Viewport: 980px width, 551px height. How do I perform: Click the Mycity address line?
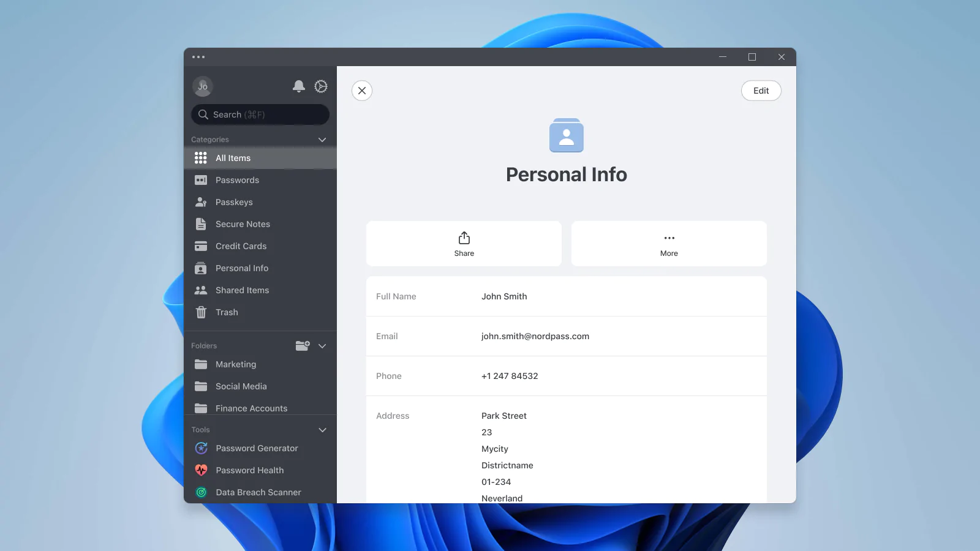pos(495,449)
